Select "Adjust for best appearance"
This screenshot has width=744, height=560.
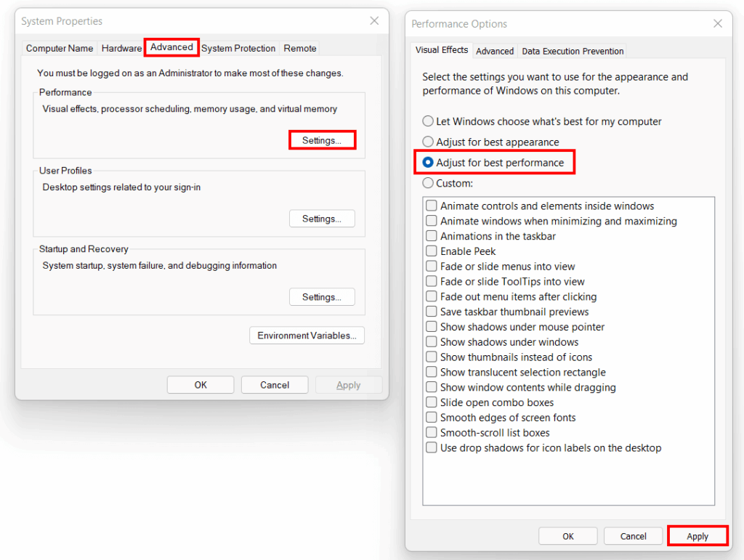tap(428, 142)
